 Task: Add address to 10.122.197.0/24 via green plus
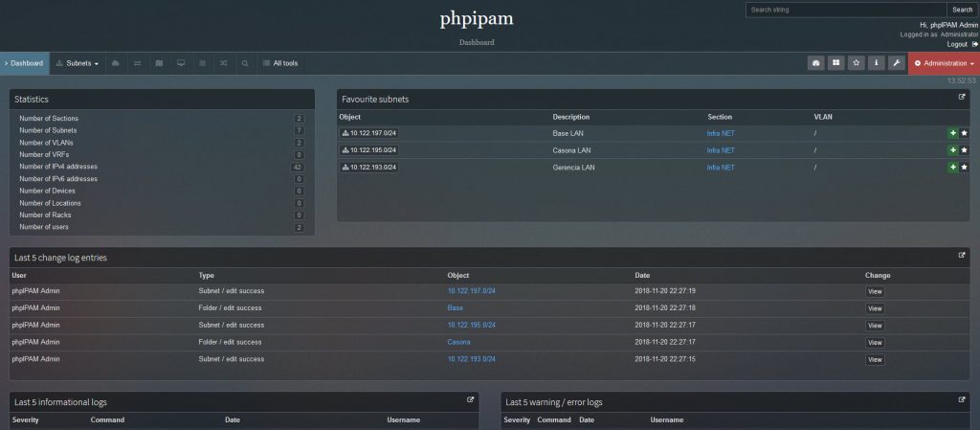point(952,133)
